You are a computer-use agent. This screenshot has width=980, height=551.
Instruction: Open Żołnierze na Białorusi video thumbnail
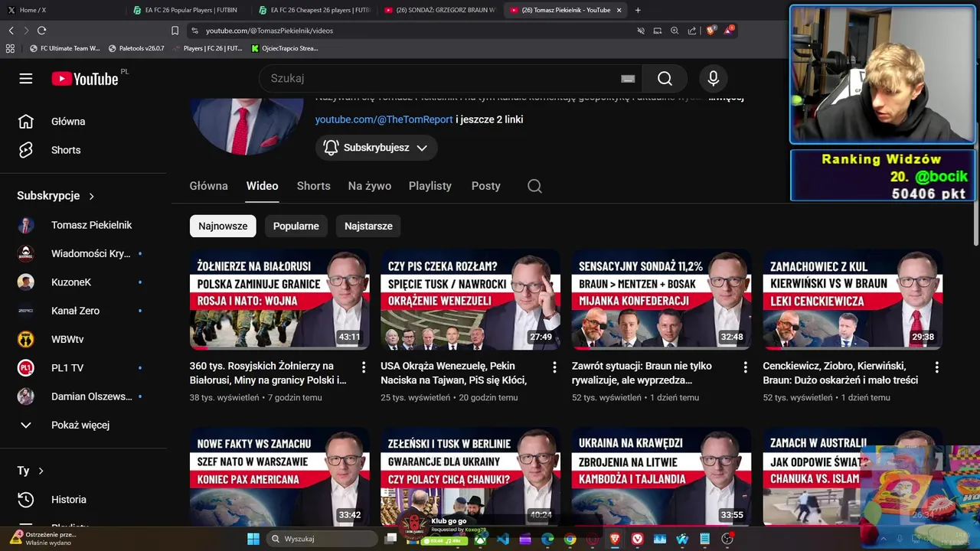[x=279, y=299]
